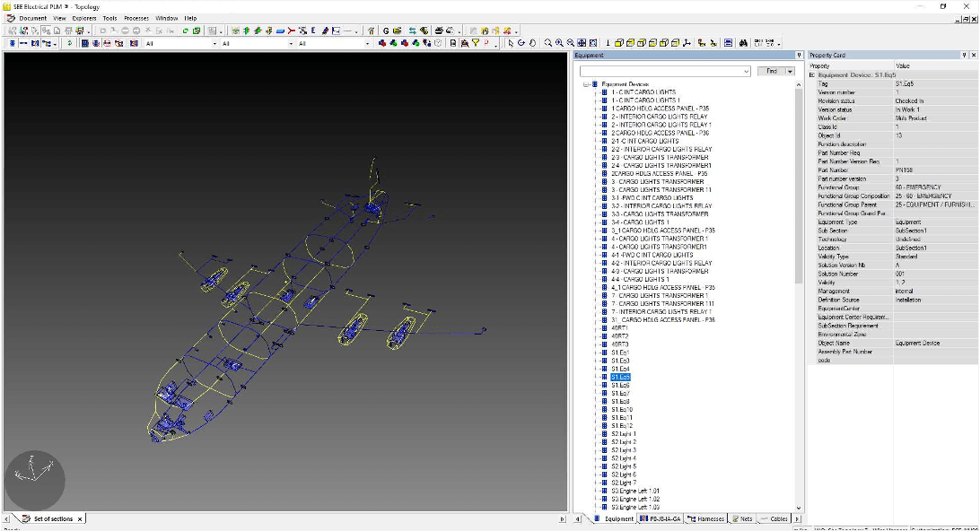Select the arrow pointer selection tool
Viewport: 980px width, 531px height.
[510, 43]
